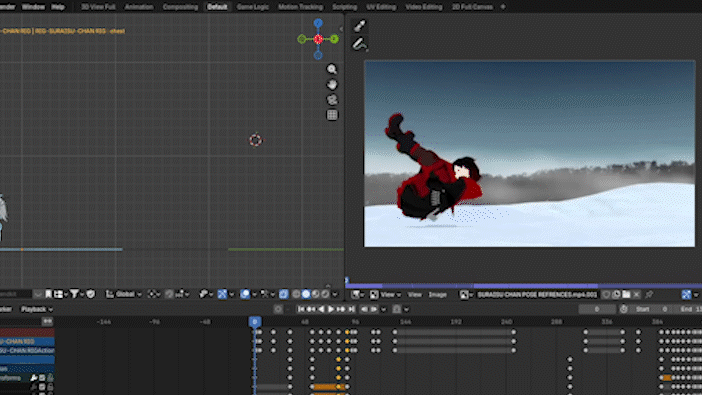Select rendered viewport shading
This screenshot has height=395, width=703.
(325, 294)
